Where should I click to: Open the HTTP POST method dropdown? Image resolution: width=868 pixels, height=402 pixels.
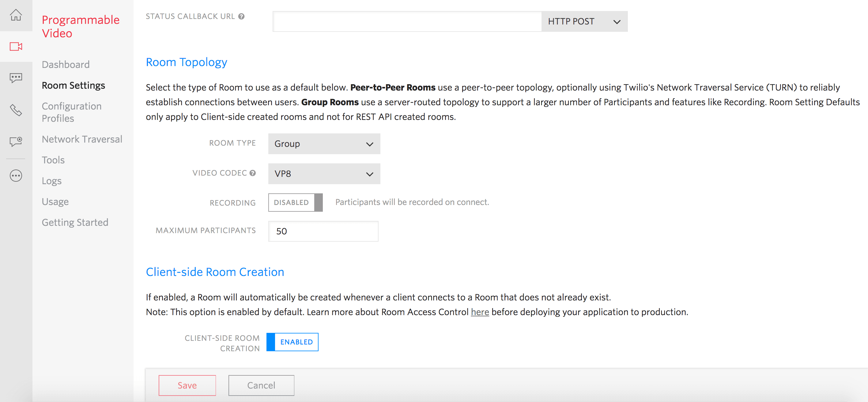(584, 21)
